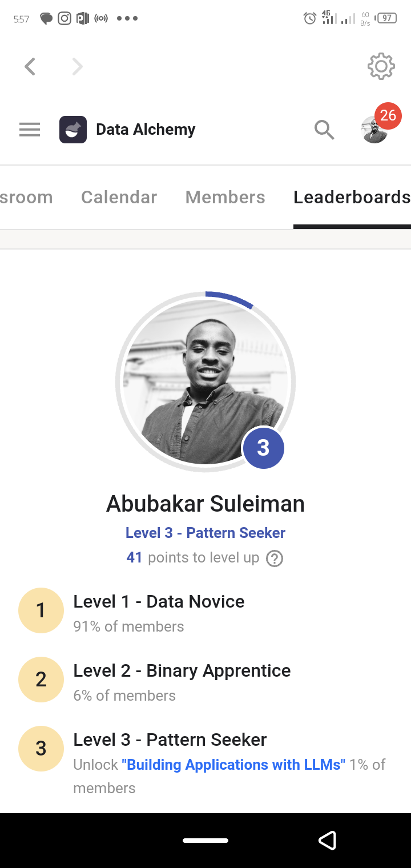Select the Leaderboards tab
This screenshot has height=868, width=411.
(351, 197)
